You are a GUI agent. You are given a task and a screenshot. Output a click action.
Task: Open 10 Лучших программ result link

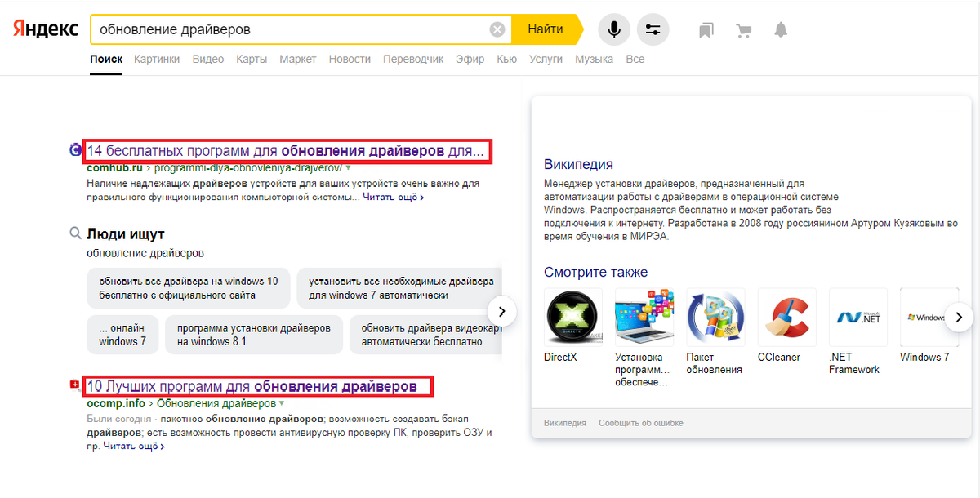[x=252, y=385]
